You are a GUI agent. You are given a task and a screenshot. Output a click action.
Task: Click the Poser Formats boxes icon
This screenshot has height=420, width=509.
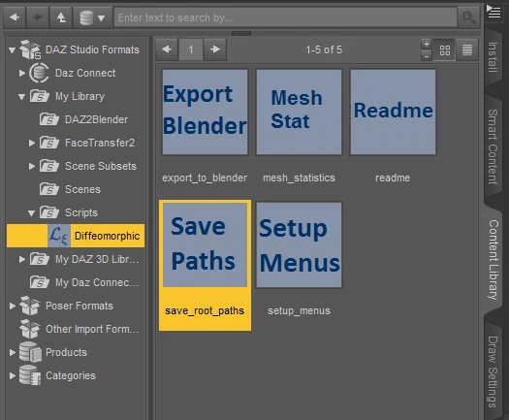click(x=29, y=306)
